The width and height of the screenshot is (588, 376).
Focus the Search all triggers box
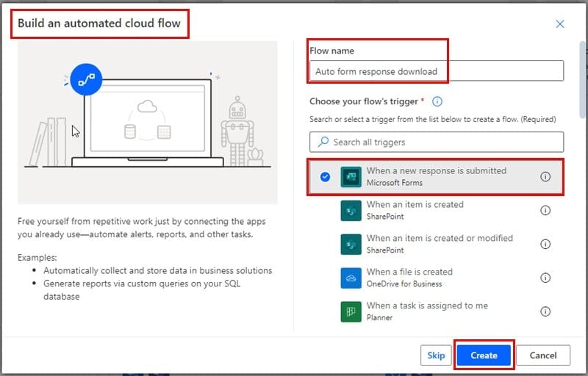[x=437, y=142]
